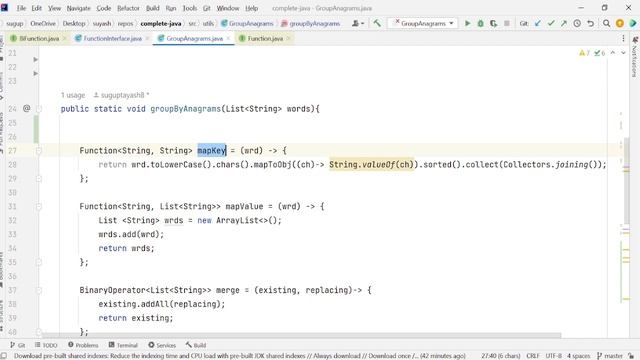Open the Tools menu
This screenshot has height=360, width=640.
pos(189,8)
